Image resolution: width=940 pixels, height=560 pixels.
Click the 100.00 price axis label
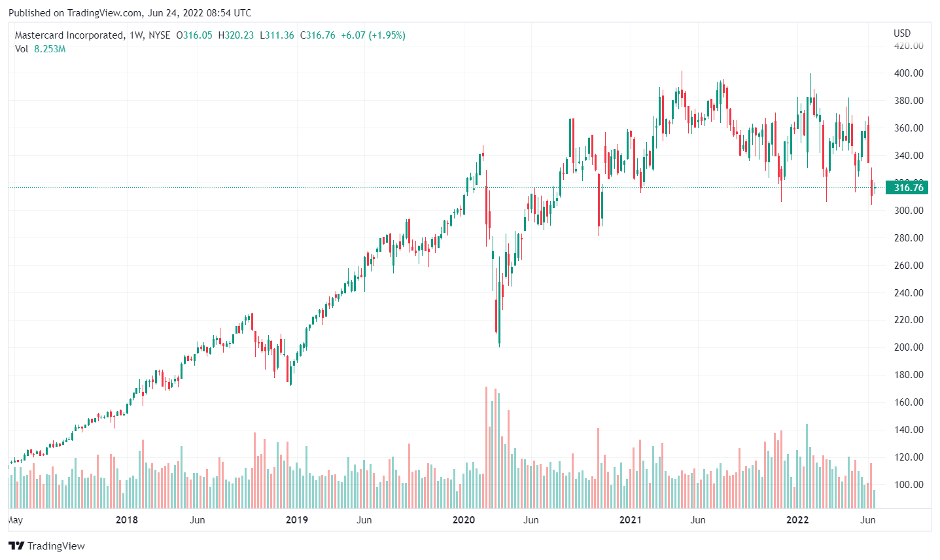(x=909, y=485)
